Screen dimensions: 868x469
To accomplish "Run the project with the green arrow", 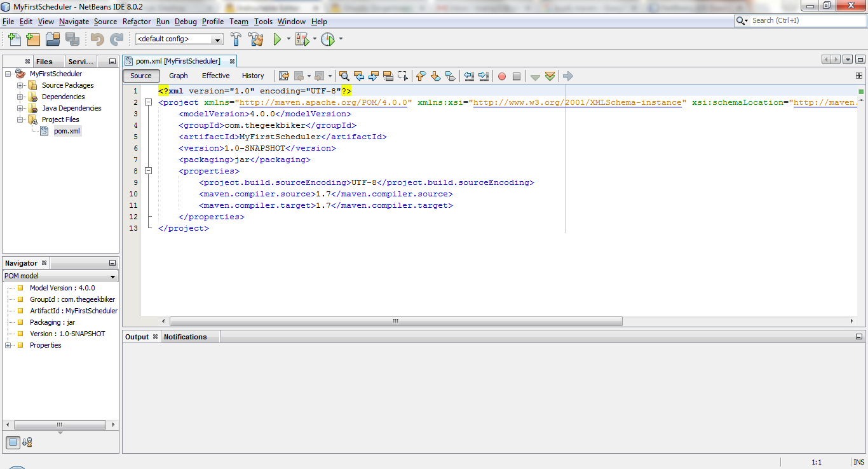I will (278, 39).
